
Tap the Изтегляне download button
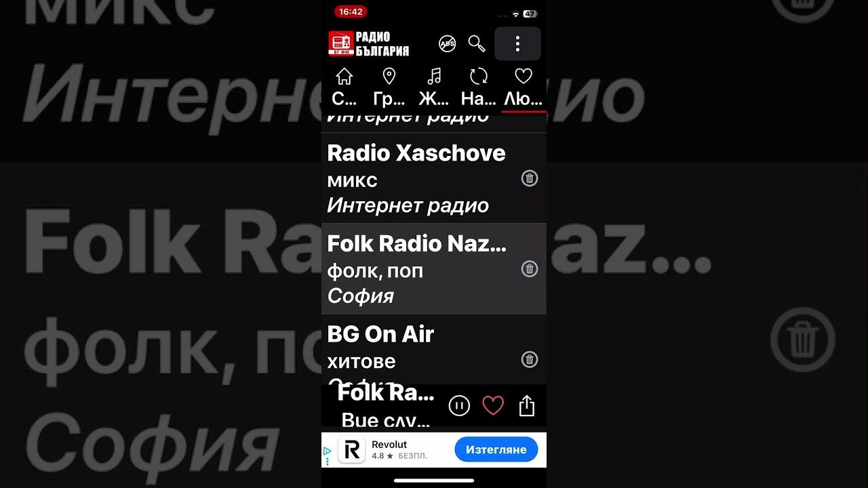(496, 449)
